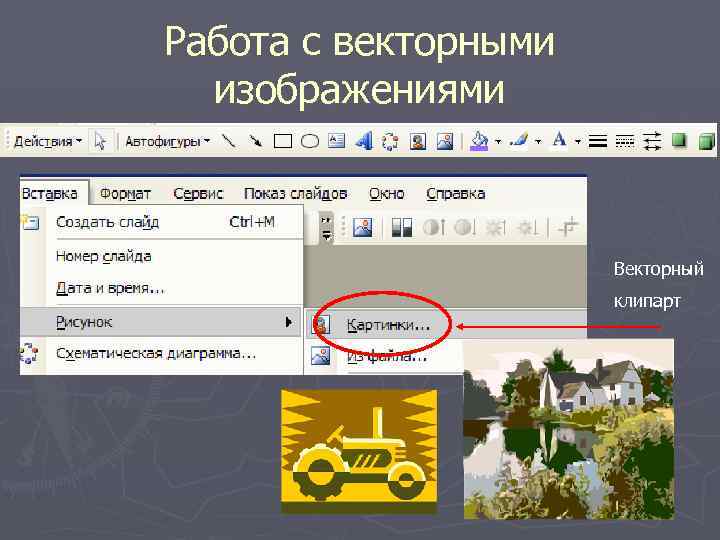Image resolution: width=720 pixels, height=540 pixels.
Task: Select the yellow tractor clipart image
Action: [x=359, y=452]
